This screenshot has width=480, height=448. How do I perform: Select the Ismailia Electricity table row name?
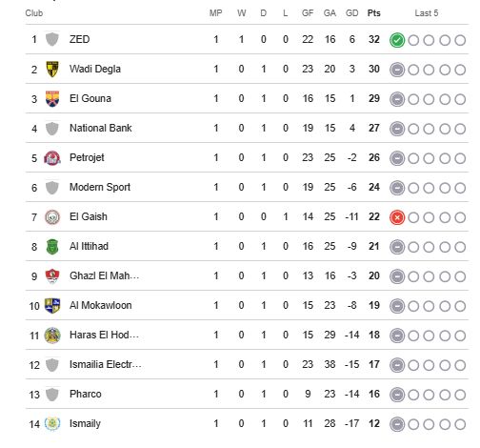coord(106,364)
